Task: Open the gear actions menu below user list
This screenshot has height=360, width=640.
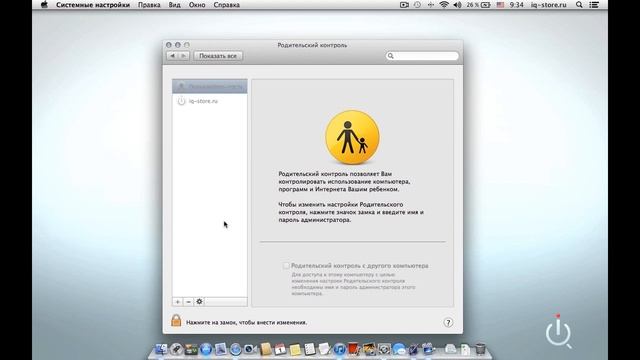Action: tap(199, 302)
